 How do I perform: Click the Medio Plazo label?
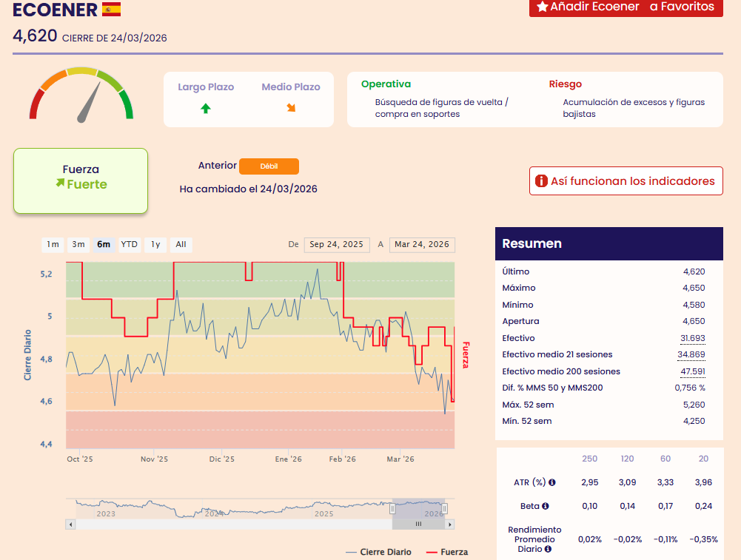pos(291,87)
